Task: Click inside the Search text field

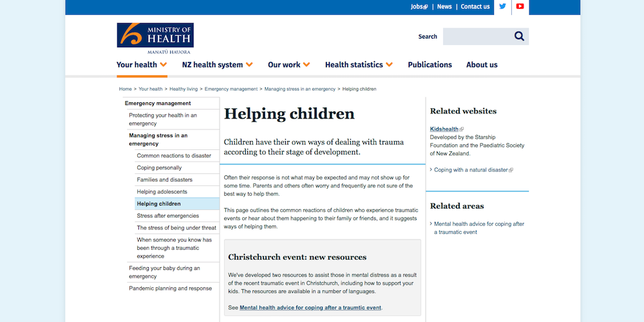Action: coord(475,37)
